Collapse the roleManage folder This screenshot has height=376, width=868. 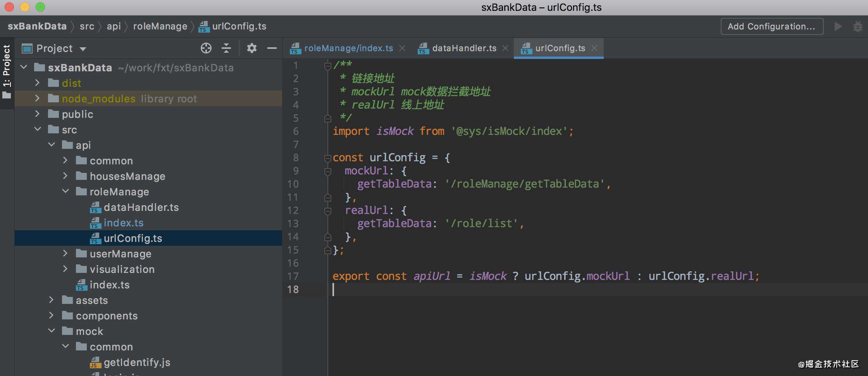coord(65,191)
